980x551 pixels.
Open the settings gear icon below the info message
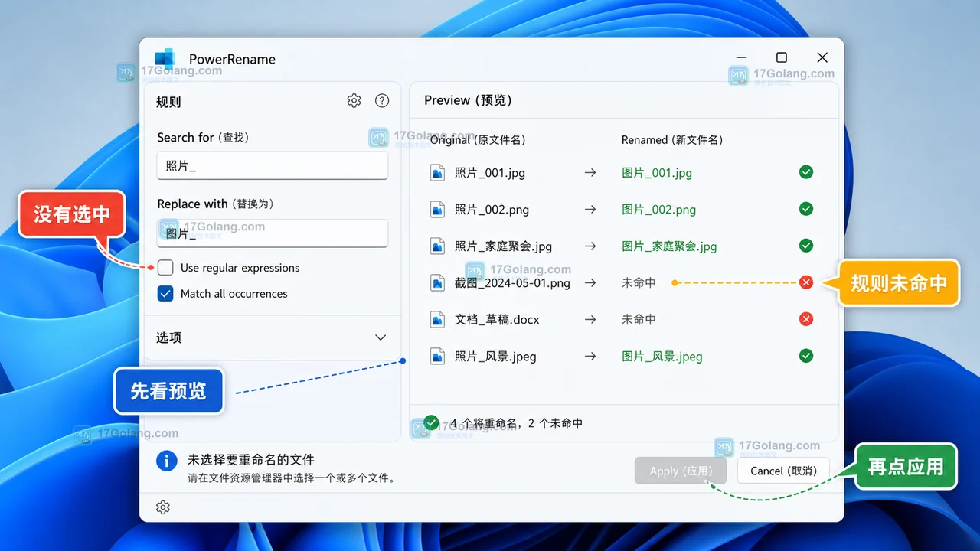pos(163,507)
